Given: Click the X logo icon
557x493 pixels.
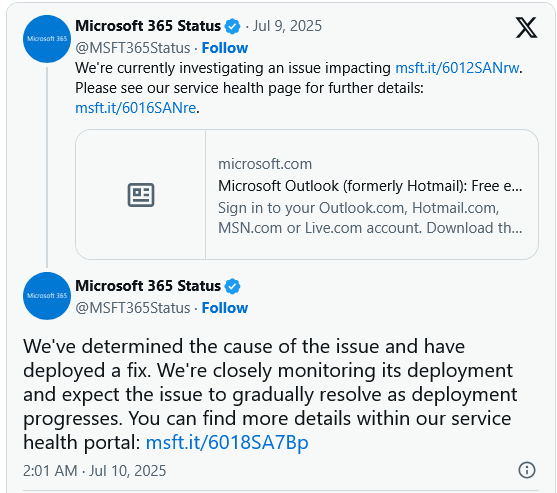Looking at the screenshot, I should pos(526,28).
